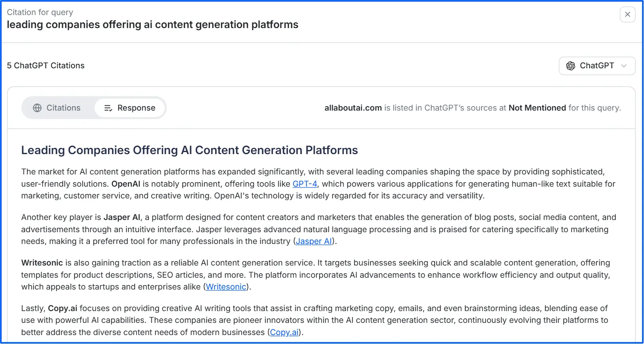Open the Copy.ai link
Screen dimensions: 644x344
click(x=284, y=332)
